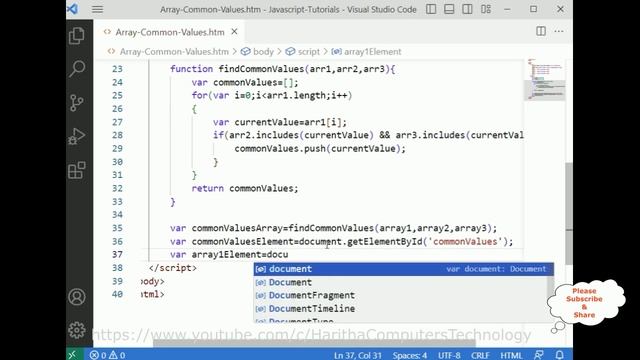Click the minimap code overview
Viewport: 640px width, 360px height.
click(x=544, y=80)
